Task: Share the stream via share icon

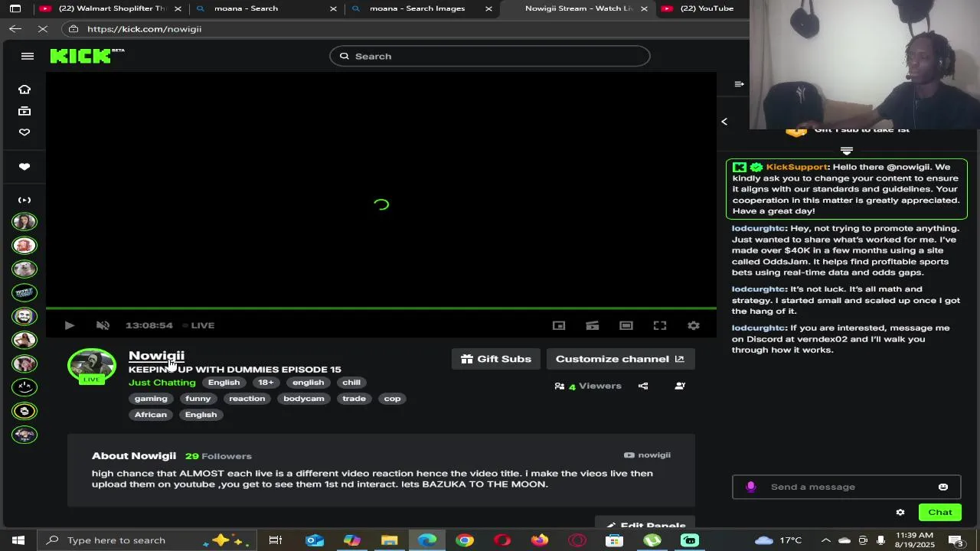Action: point(643,386)
